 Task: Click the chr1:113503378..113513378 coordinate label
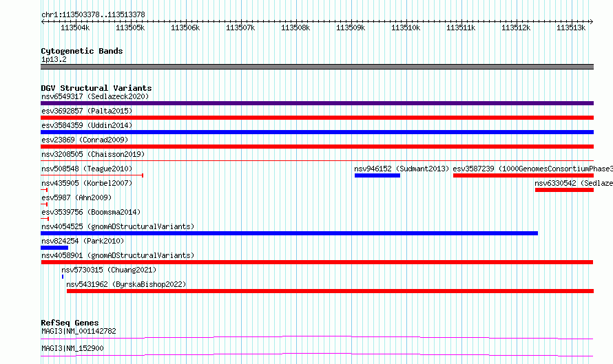(93, 14)
